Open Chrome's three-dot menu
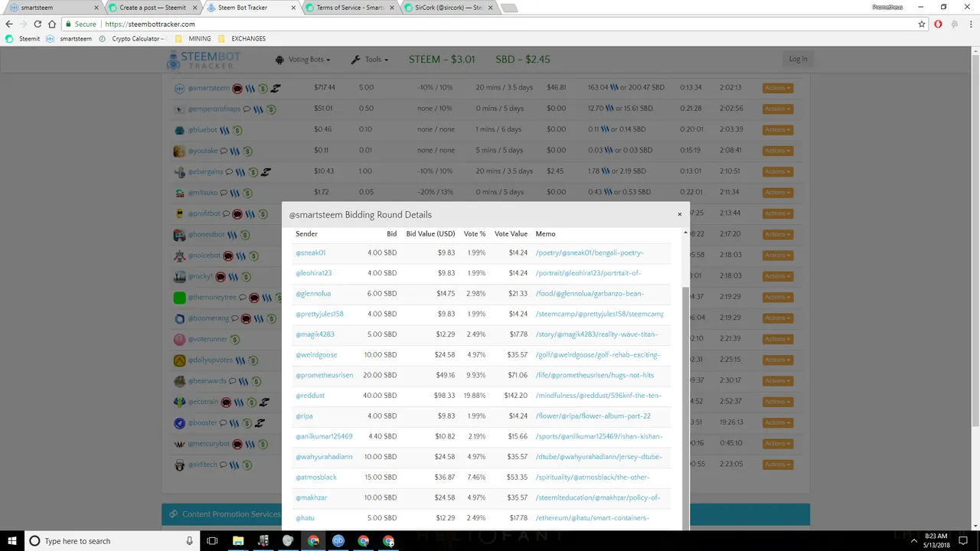The height and width of the screenshot is (551, 980). click(x=970, y=24)
